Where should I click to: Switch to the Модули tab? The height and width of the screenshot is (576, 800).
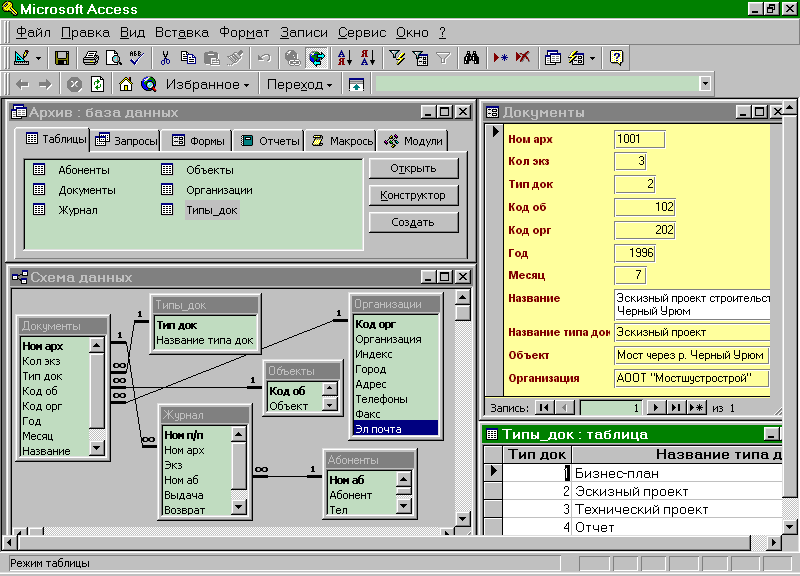click(x=413, y=141)
